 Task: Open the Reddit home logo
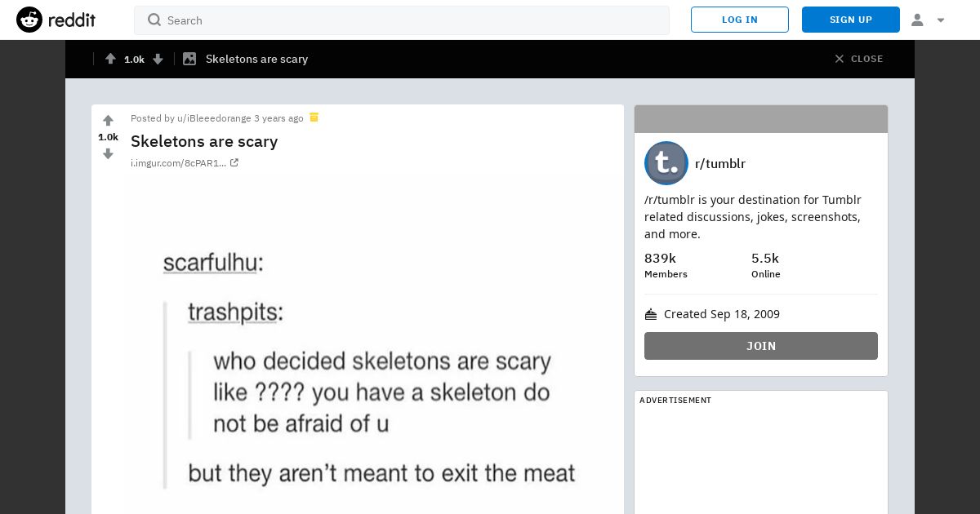click(x=56, y=20)
